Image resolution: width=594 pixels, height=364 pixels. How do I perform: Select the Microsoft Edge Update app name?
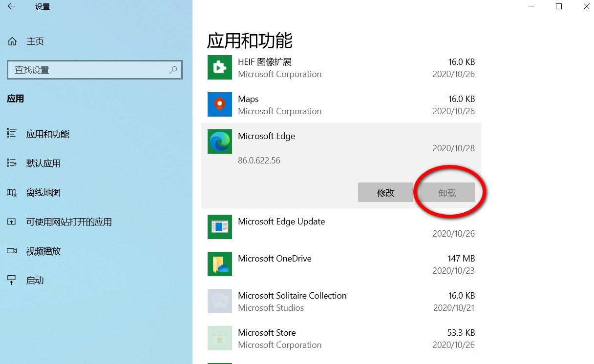(281, 222)
